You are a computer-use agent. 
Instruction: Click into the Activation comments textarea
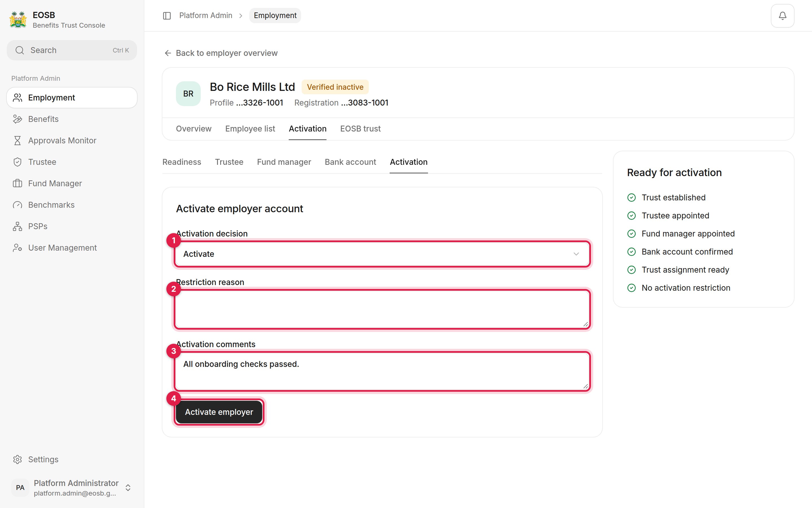(x=382, y=372)
